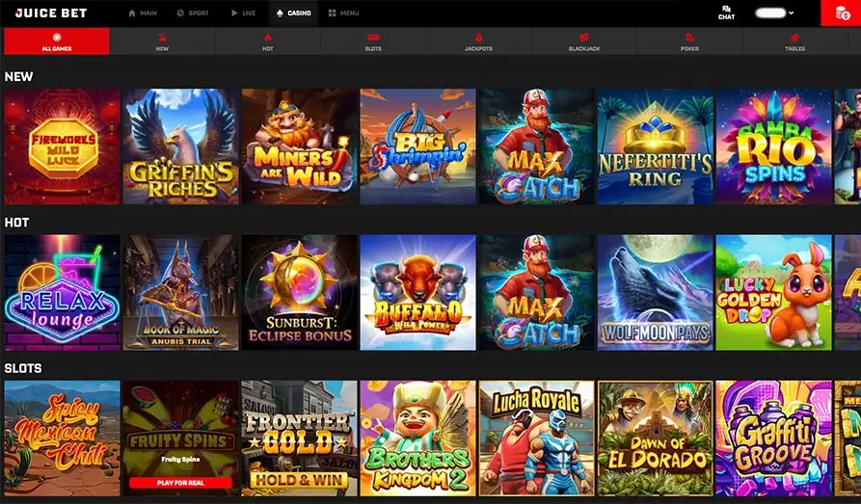The width and height of the screenshot is (861, 504).
Task: Open Frontier Gold Hold & Win slot
Action: [299, 438]
